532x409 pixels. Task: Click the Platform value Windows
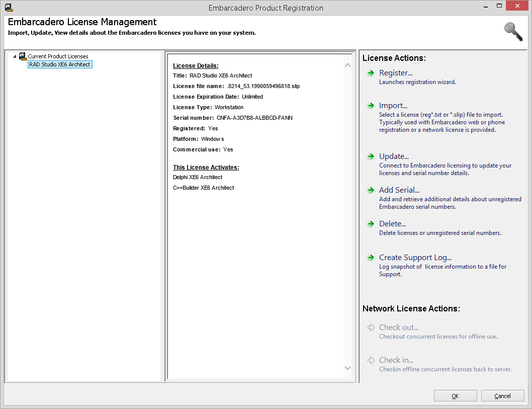(x=212, y=139)
